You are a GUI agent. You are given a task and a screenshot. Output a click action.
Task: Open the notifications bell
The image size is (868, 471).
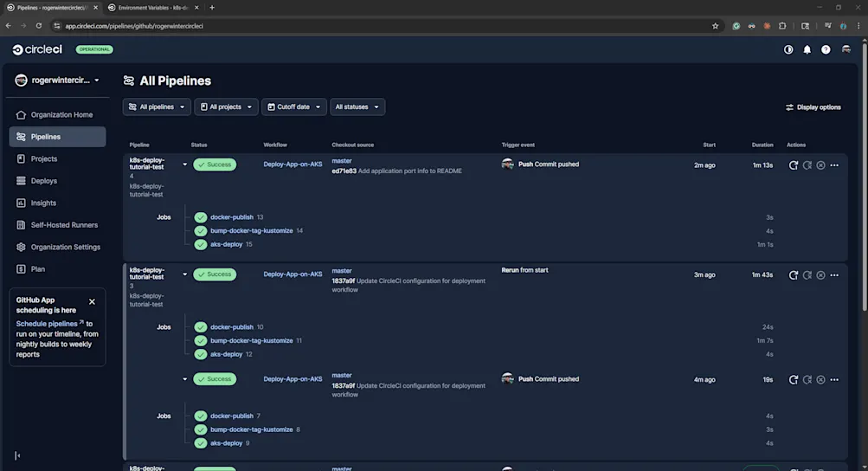(x=807, y=50)
